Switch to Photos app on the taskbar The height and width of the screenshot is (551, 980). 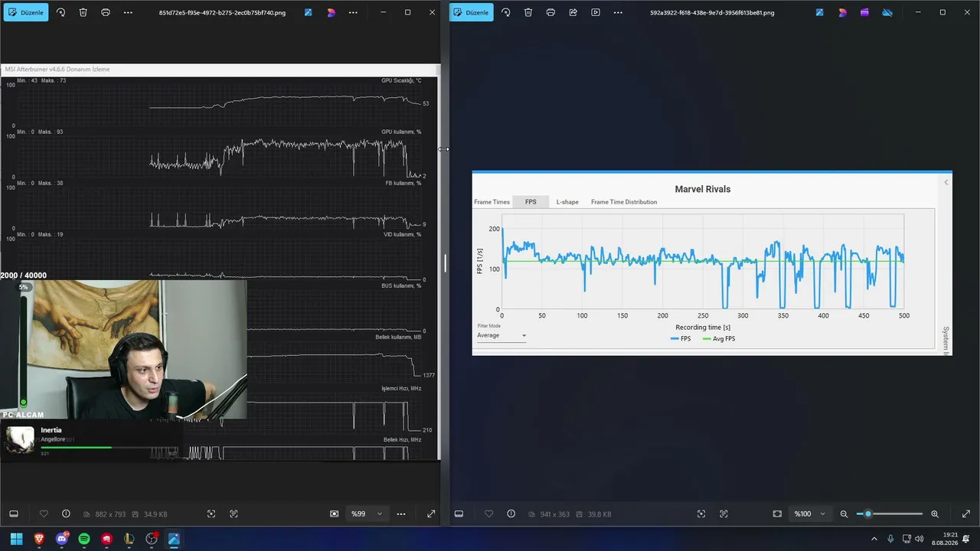tap(174, 539)
